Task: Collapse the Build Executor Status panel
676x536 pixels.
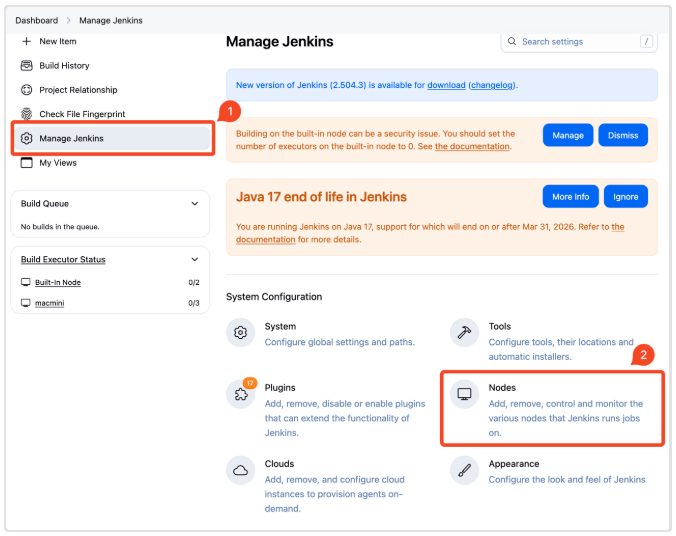Action: 195,259
